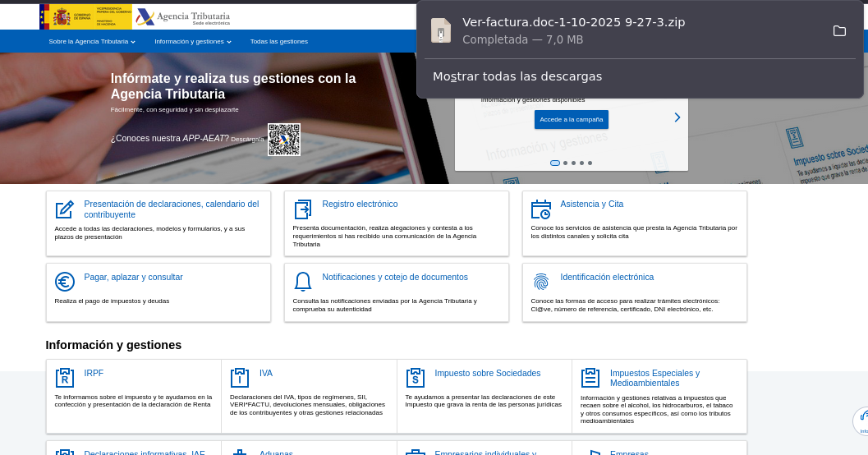Click the Identificación electrónica fingerprint icon

tap(540, 282)
